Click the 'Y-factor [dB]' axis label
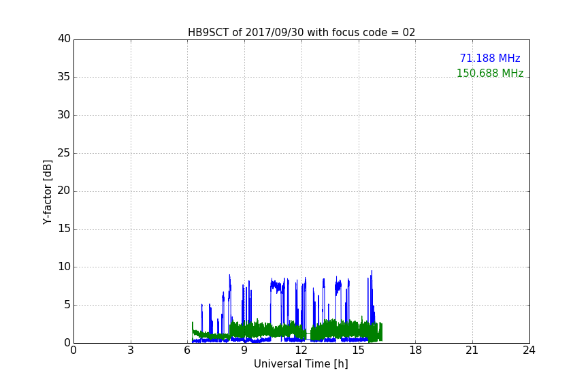The height and width of the screenshot is (392, 588). 47,192
